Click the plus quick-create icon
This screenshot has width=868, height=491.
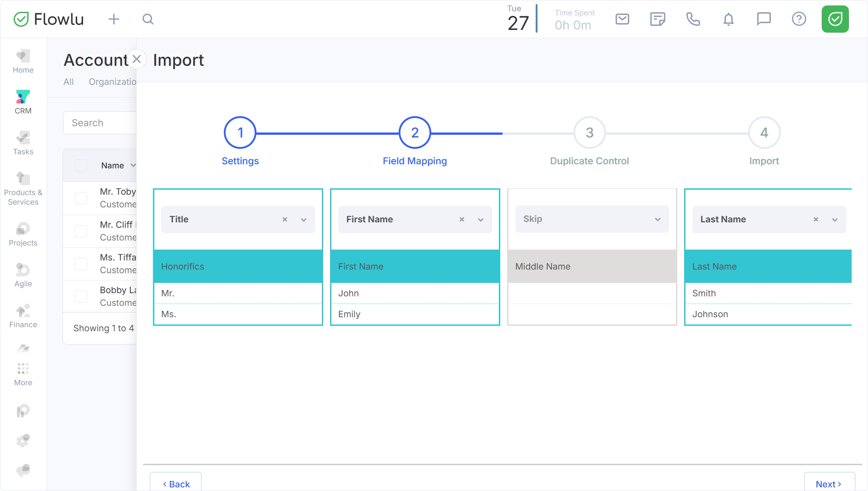click(x=114, y=19)
